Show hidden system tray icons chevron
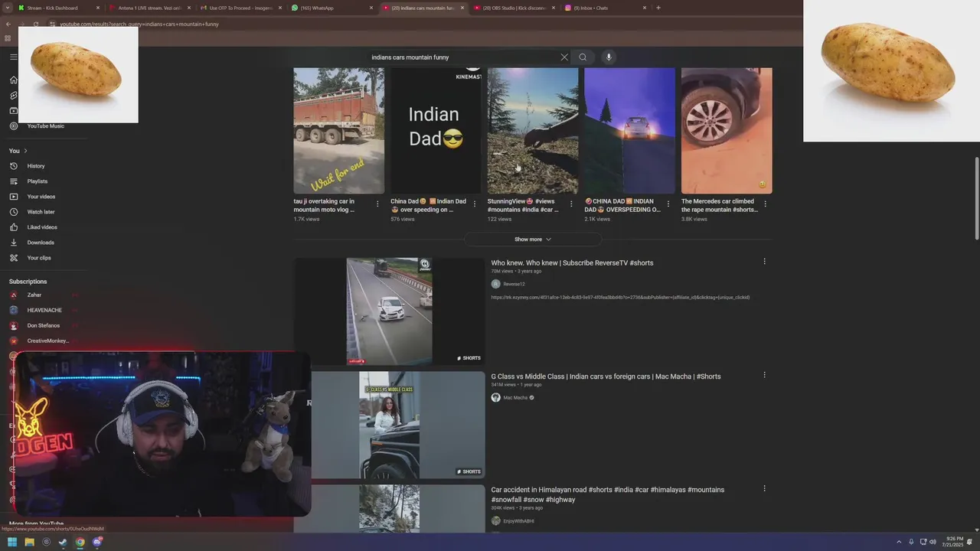980x551 pixels. point(899,542)
